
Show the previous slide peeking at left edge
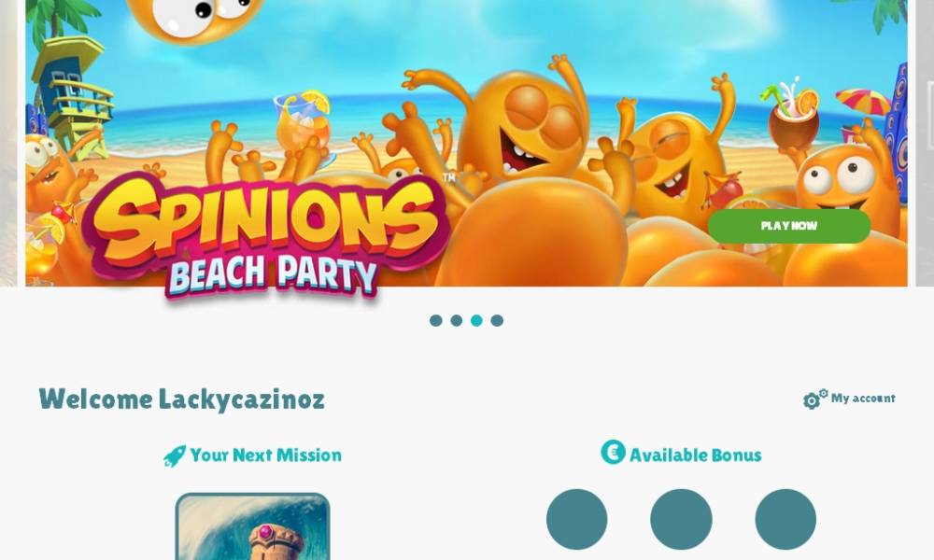[8, 143]
